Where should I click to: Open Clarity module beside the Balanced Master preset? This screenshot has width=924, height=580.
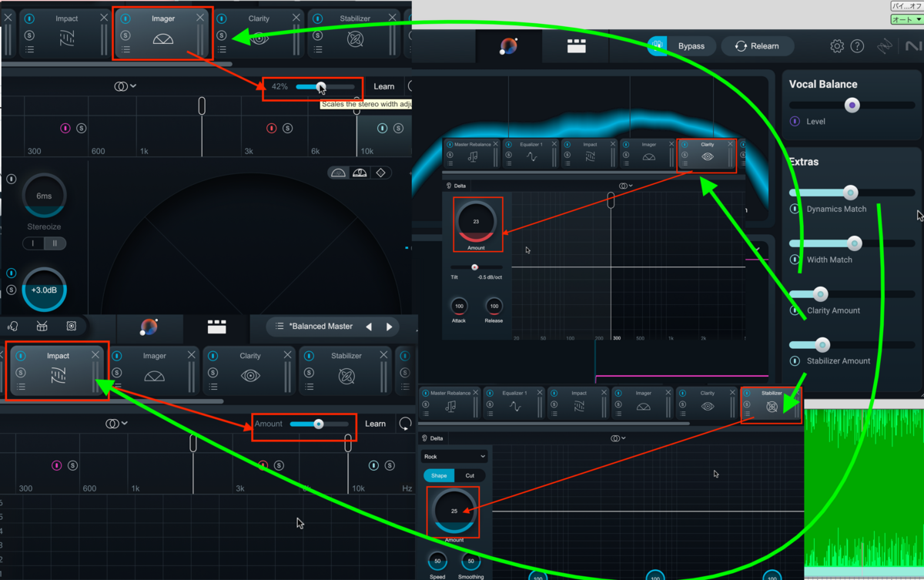coord(250,371)
